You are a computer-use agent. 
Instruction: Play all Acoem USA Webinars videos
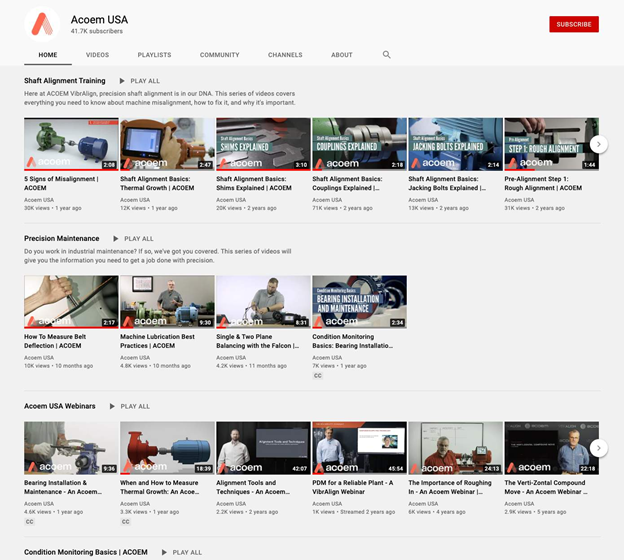coord(129,407)
